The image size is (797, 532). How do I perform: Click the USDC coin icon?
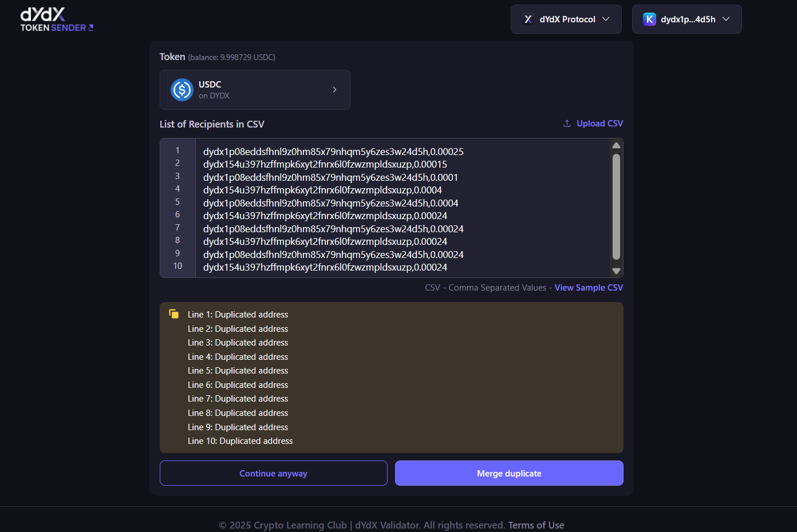pos(182,90)
